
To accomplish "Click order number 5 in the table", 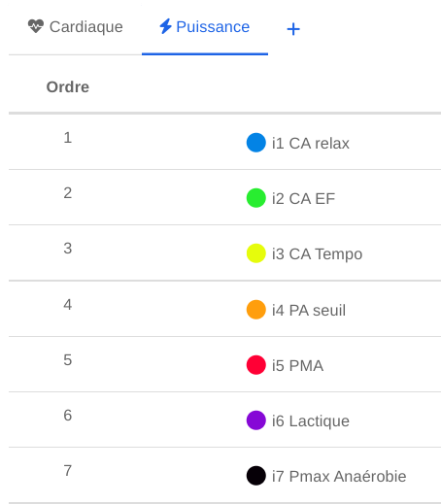I will pyautogui.click(x=68, y=360).
